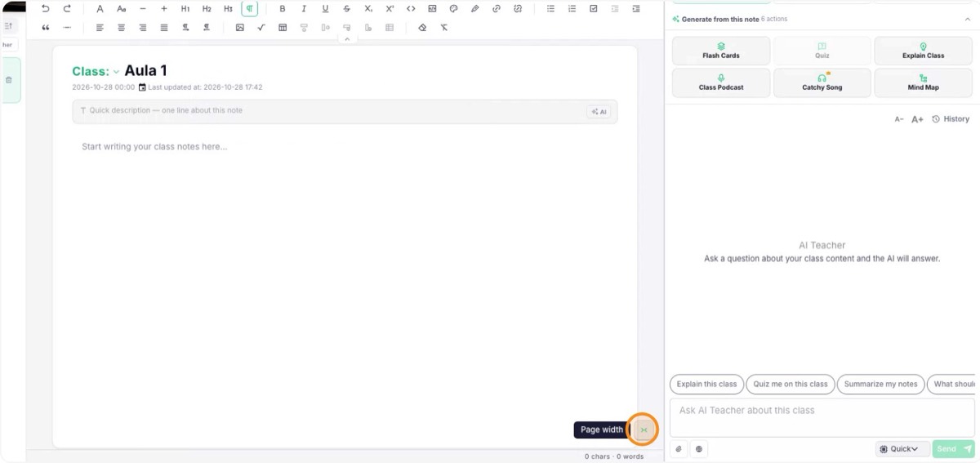This screenshot has width=980, height=463.
Task: Toggle page width button
Action: pyautogui.click(x=644, y=430)
